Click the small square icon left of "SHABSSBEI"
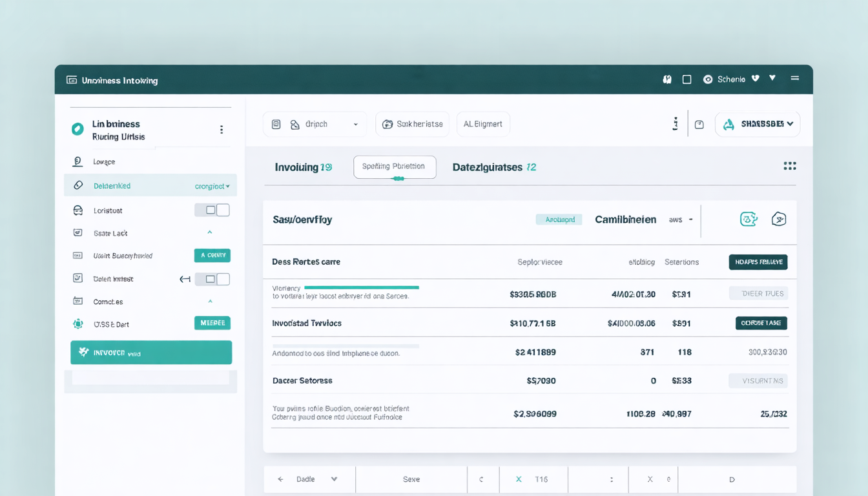This screenshot has width=868, height=496. point(699,125)
